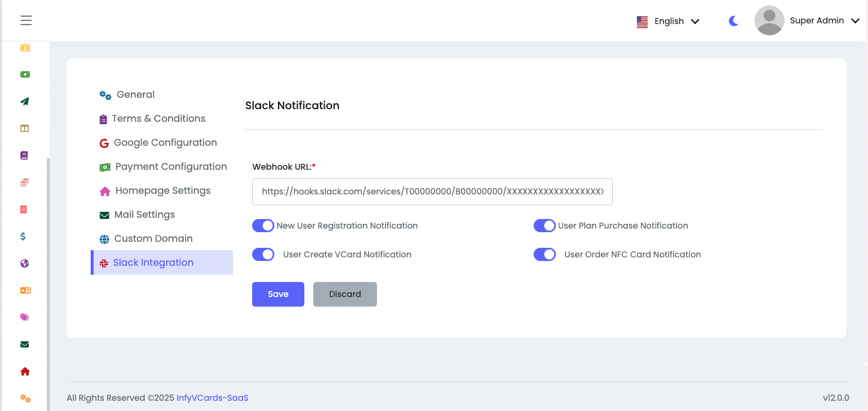The height and width of the screenshot is (411, 868).
Task: Select the green cash icon in the sidebar
Action: pyautogui.click(x=25, y=74)
